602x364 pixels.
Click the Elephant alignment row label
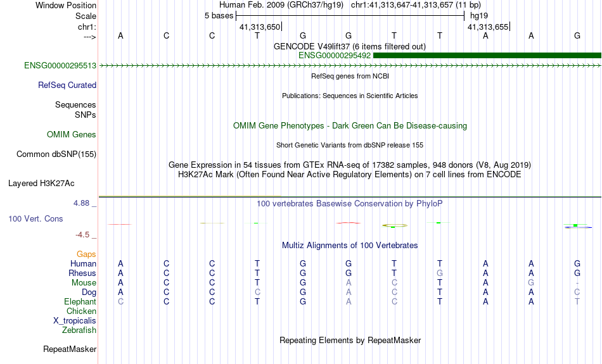80,302
